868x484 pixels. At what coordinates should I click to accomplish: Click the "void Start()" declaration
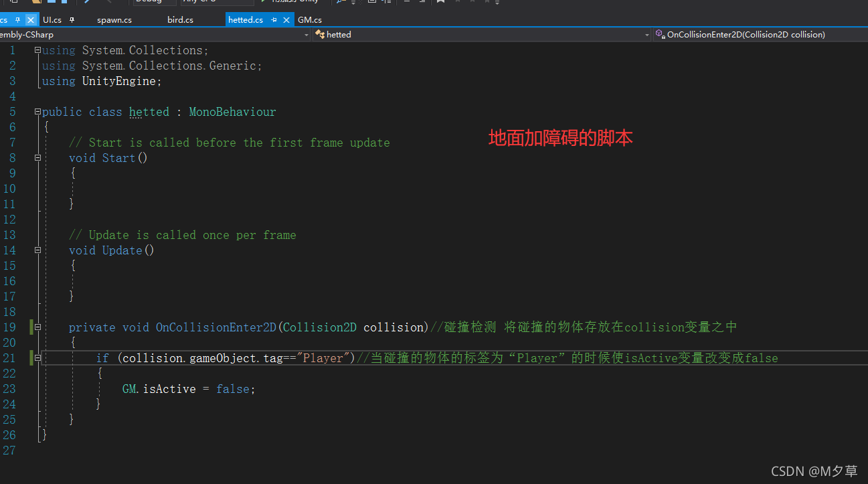click(x=108, y=158)
